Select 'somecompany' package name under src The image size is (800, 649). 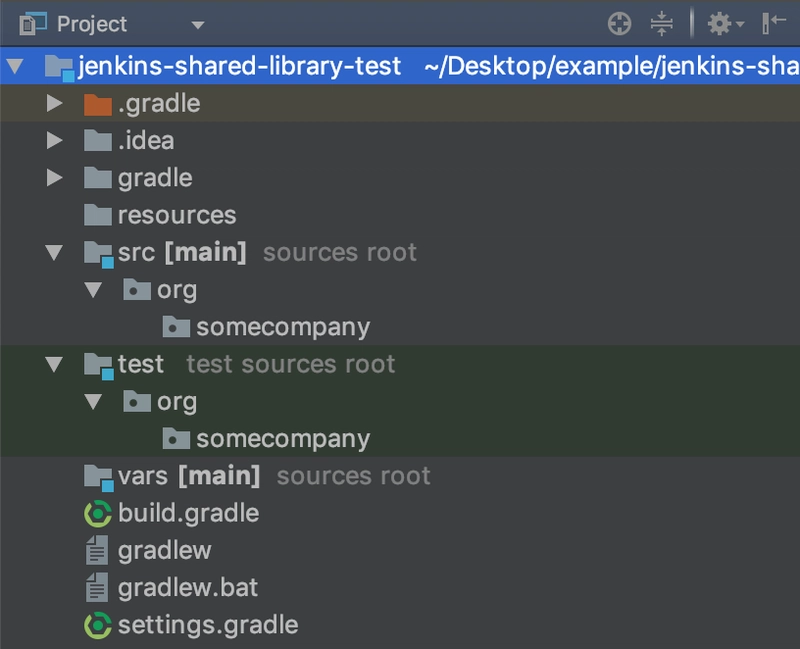[x=283, y=328]
